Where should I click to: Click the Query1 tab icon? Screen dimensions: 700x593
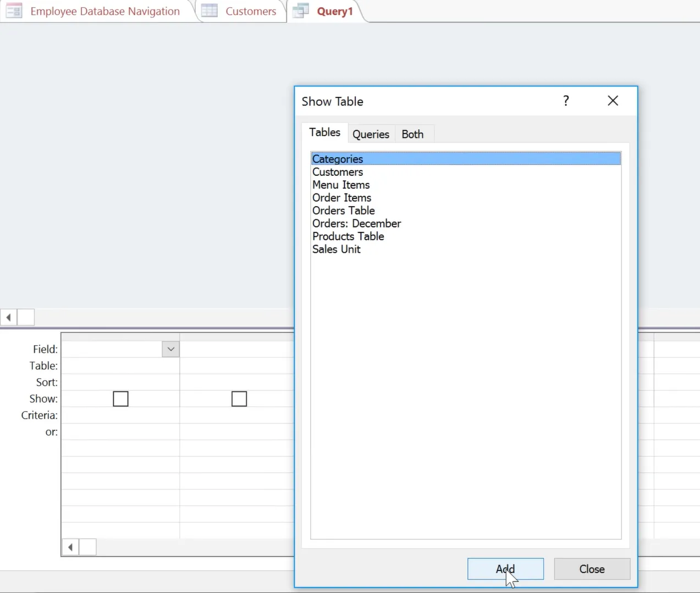301,10
